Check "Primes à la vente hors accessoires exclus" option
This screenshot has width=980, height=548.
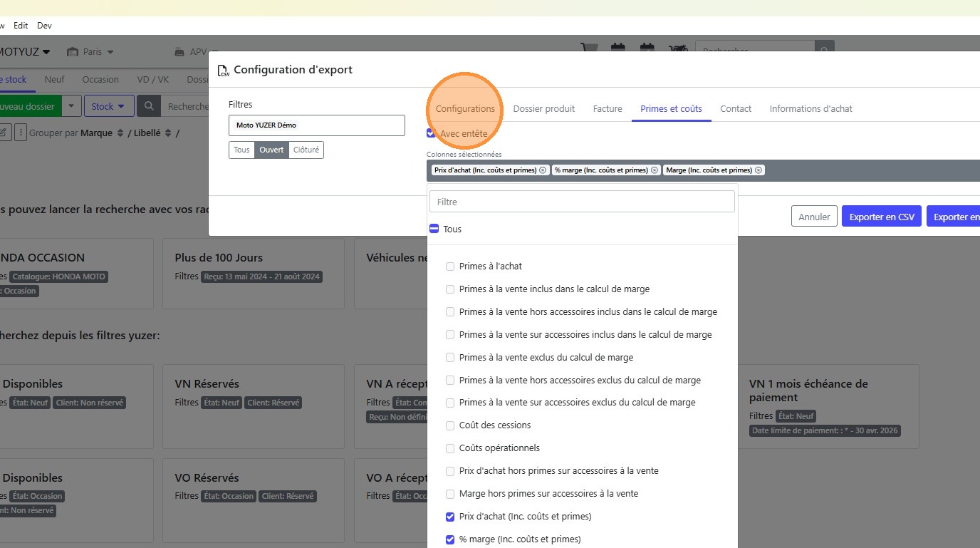[x=450, y=381]
